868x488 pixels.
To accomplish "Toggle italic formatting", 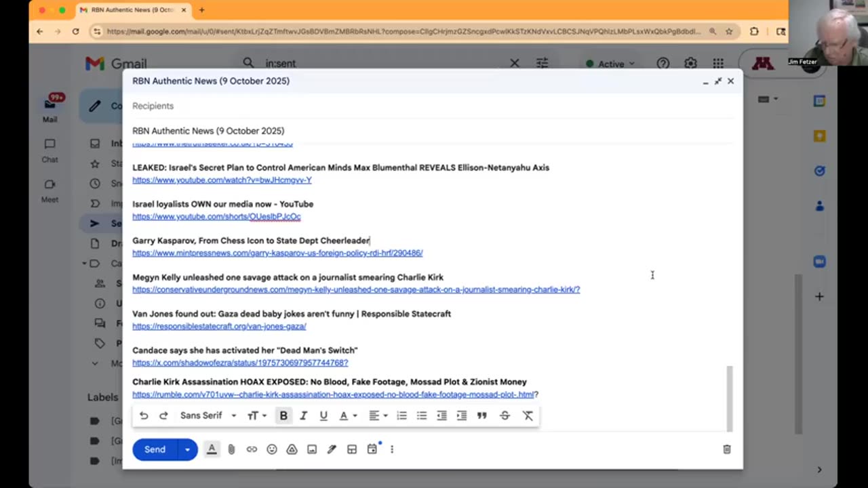I will (303, 415).
